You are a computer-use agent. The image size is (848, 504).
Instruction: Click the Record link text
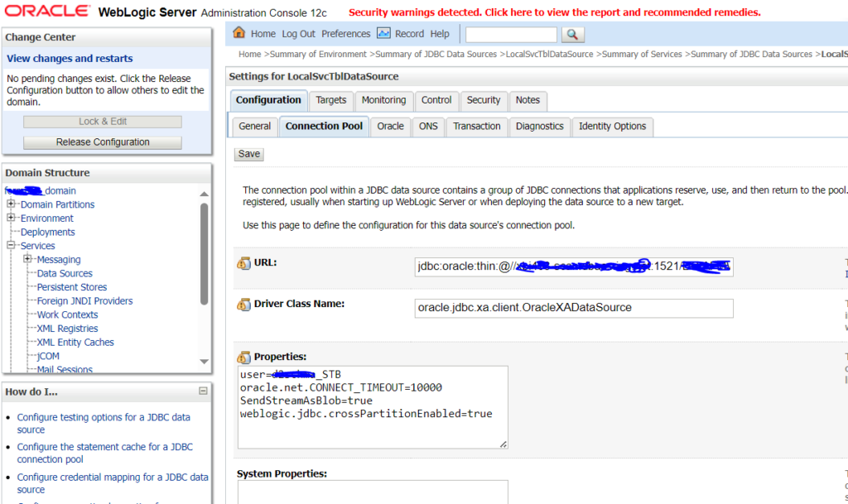click(x=409, y=34)
